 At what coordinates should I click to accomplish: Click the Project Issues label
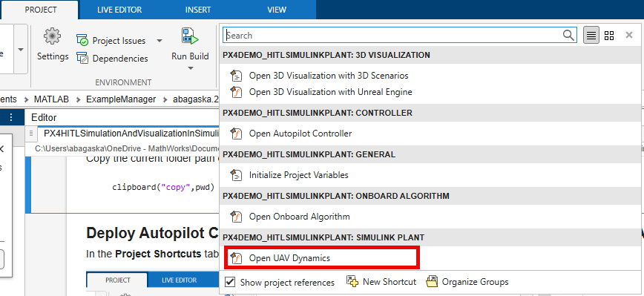119,41
